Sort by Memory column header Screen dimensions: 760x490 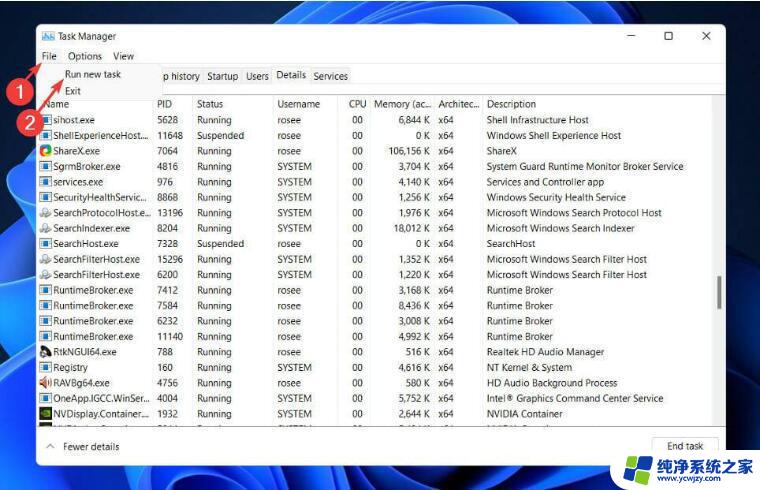click(402, 104)
